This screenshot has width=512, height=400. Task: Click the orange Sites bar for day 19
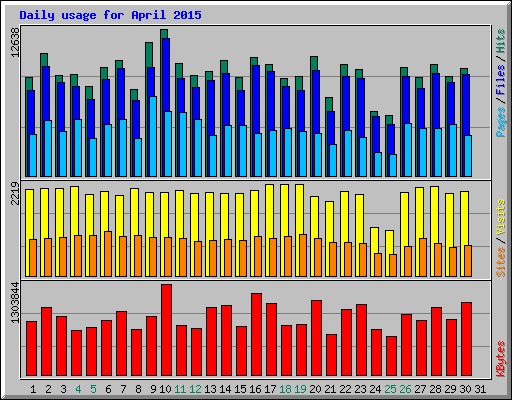(303, 255)
